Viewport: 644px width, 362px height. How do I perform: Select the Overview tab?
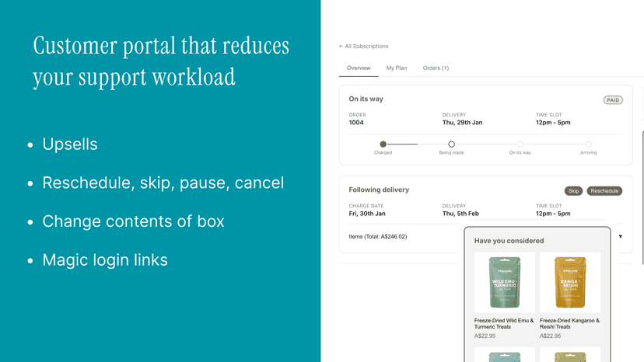359,68
